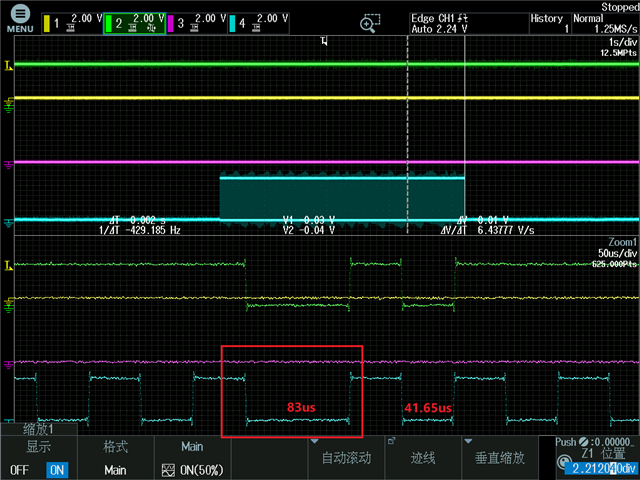Click the Z1 位置 knob icon
Viewport: 640px width, 480px height.
pos(564,462)
